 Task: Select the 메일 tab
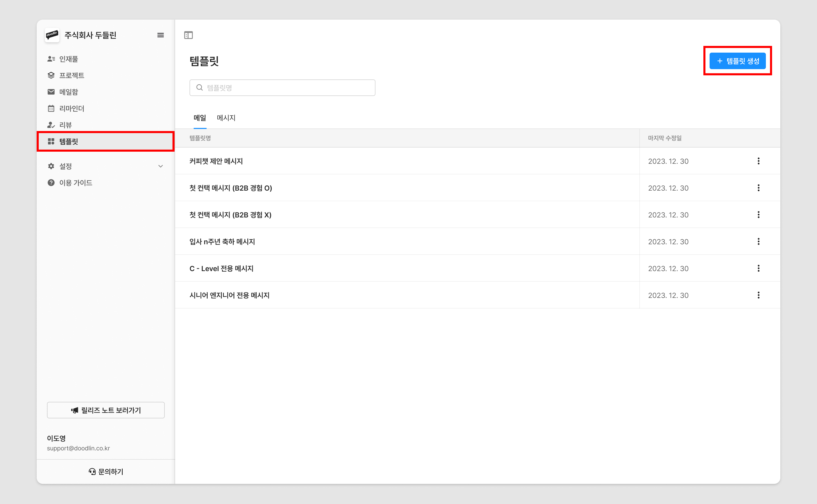click(x=200, y=118)
